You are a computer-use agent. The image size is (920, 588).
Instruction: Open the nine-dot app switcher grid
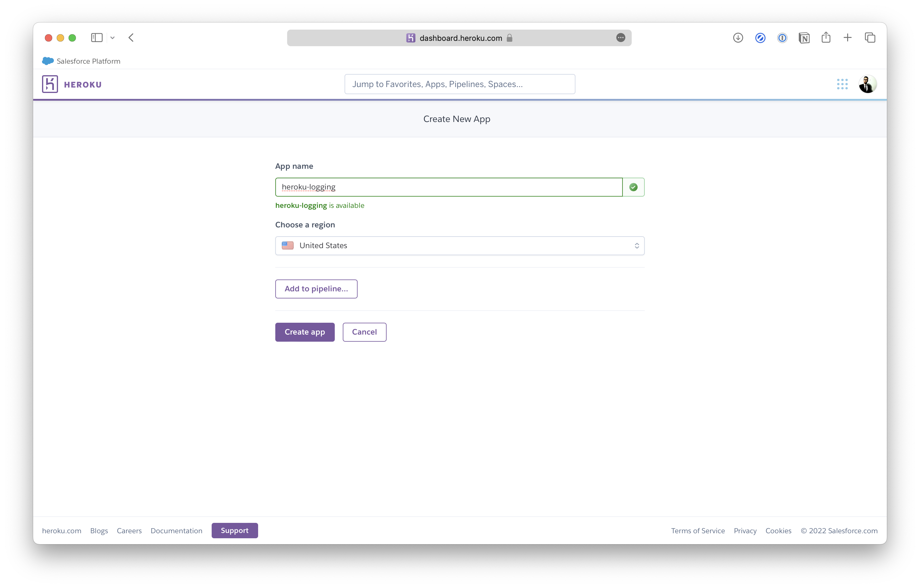842,84
